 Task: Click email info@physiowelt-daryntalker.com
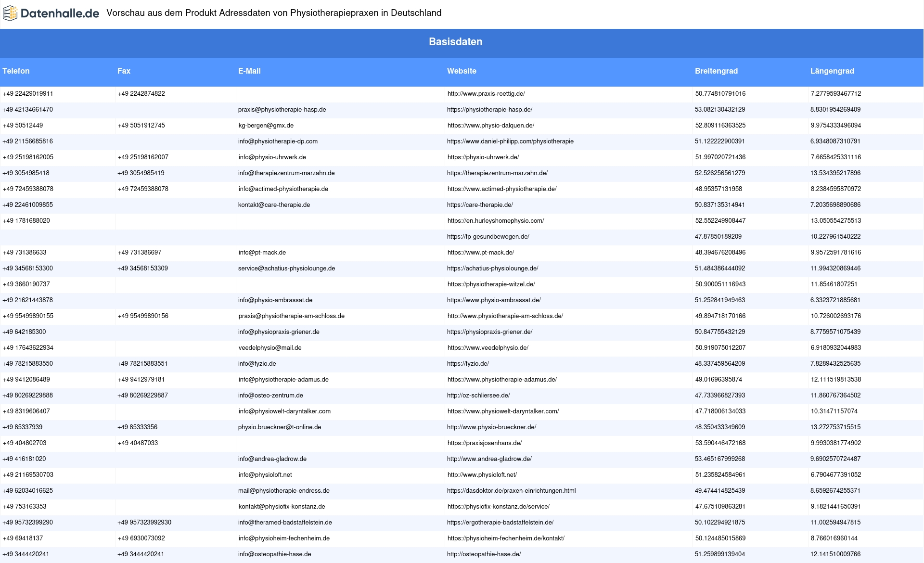click(284, 411)
